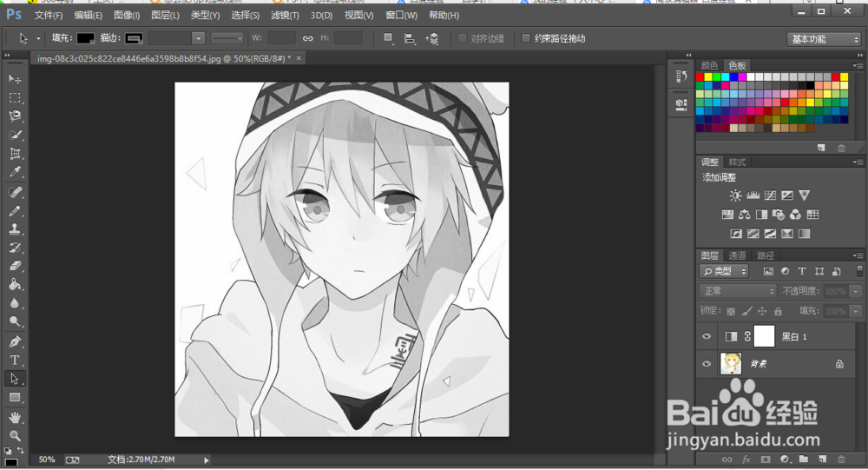
Task: Open the 基本功能 workspace dropdown
Action: [824, 39]
